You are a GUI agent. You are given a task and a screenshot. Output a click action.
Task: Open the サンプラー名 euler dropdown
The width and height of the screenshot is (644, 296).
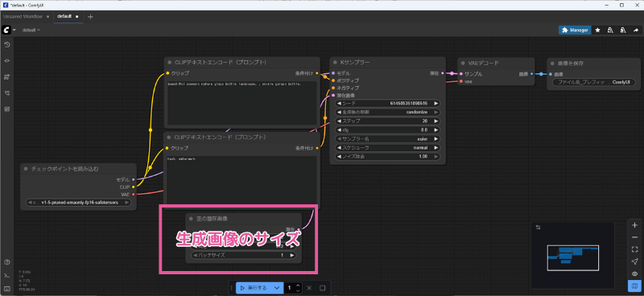pos(388,139)
